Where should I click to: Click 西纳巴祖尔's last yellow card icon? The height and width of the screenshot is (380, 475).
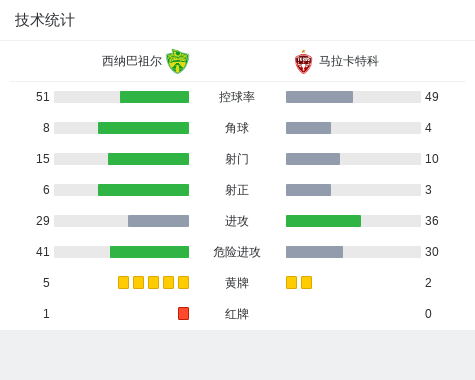point(183,282)
